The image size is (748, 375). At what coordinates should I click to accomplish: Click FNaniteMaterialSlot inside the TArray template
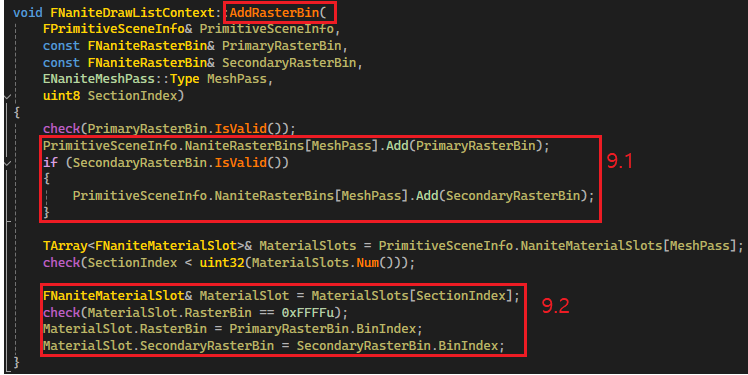click(x=166, y=246)
